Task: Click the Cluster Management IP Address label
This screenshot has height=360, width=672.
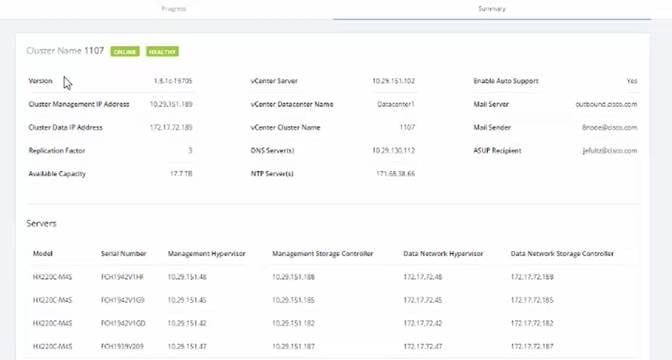Action: click(x=79, y=104)
